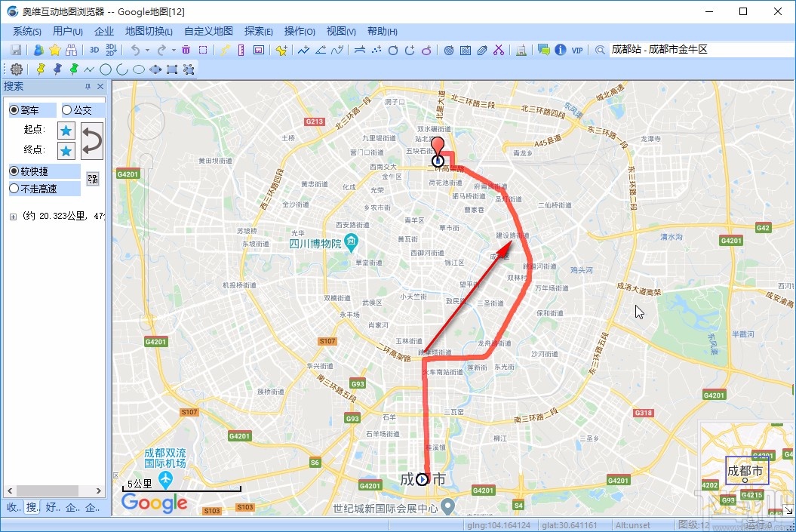Click the 成都站 search input field
Image resolution: width=796 pixels, height=532 pixels.
click(x=702, y=50)
